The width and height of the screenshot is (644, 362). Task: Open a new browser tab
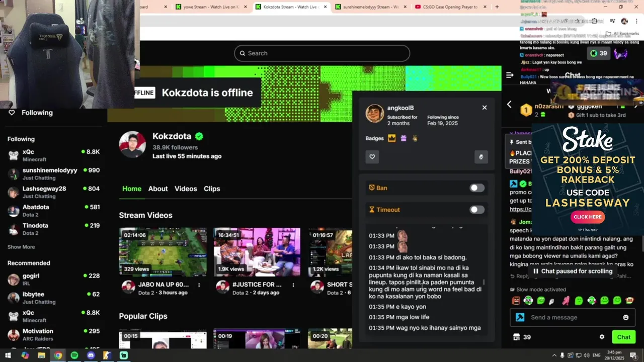pos(497,7)
